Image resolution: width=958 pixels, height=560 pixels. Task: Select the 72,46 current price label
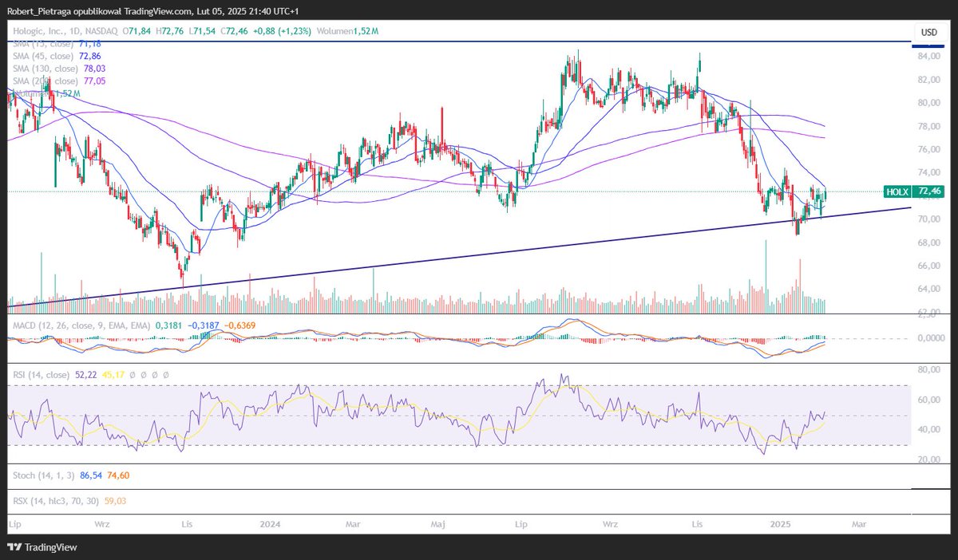tap(930, 191)
